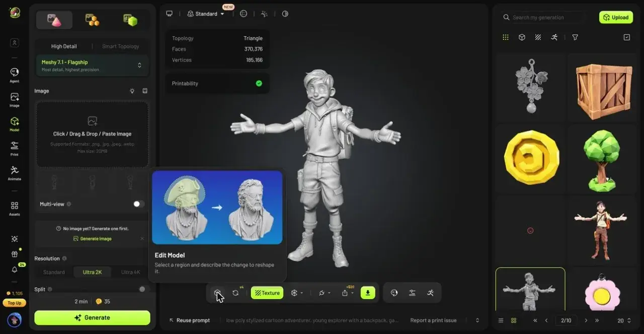Click the image drag and drop upload area
Viewport: 644px width, 334px height.
92,134
